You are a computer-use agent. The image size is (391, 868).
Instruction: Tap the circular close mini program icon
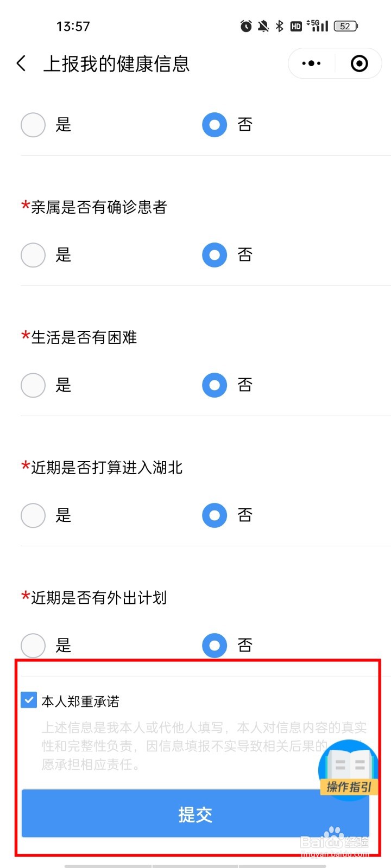[359, 63]
